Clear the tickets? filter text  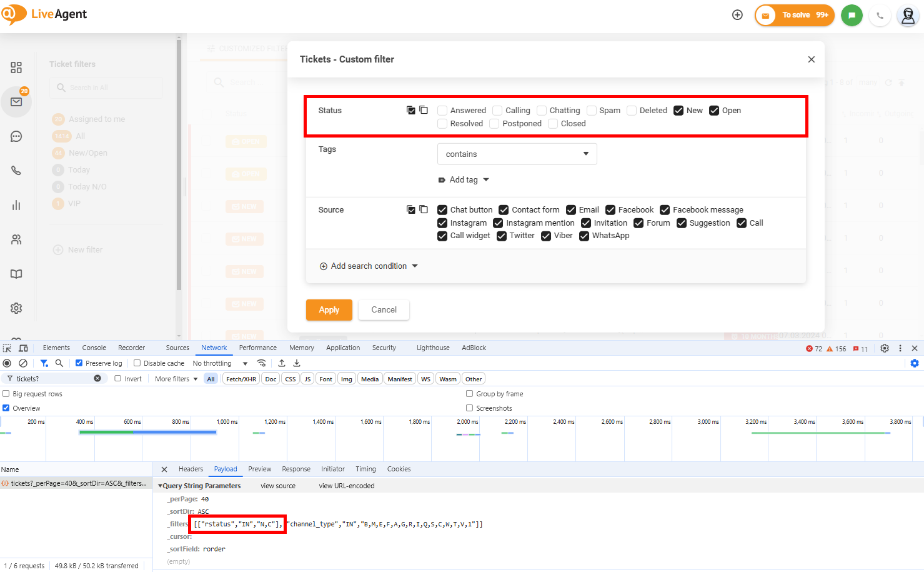point(97,378)
